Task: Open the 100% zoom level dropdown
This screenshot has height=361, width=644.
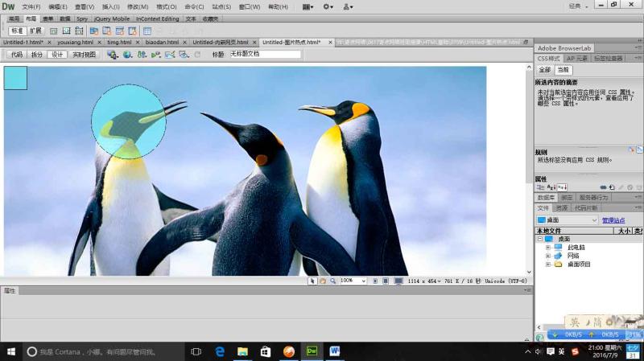Action: pyautogui.click(x=364, y=281)
